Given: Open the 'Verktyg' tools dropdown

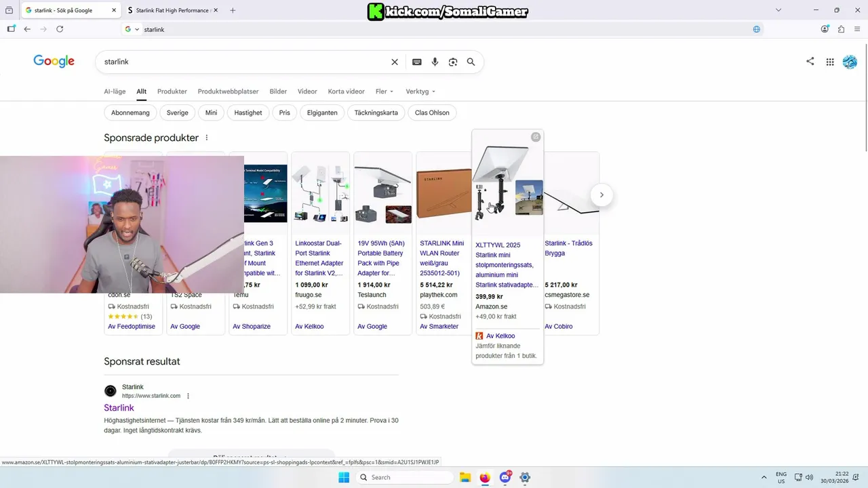Looking at the screenshot, I should click(420, 91).
